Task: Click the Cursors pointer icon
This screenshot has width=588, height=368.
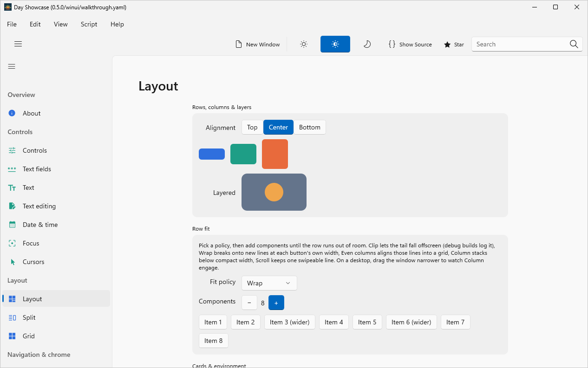Action: 13,262
